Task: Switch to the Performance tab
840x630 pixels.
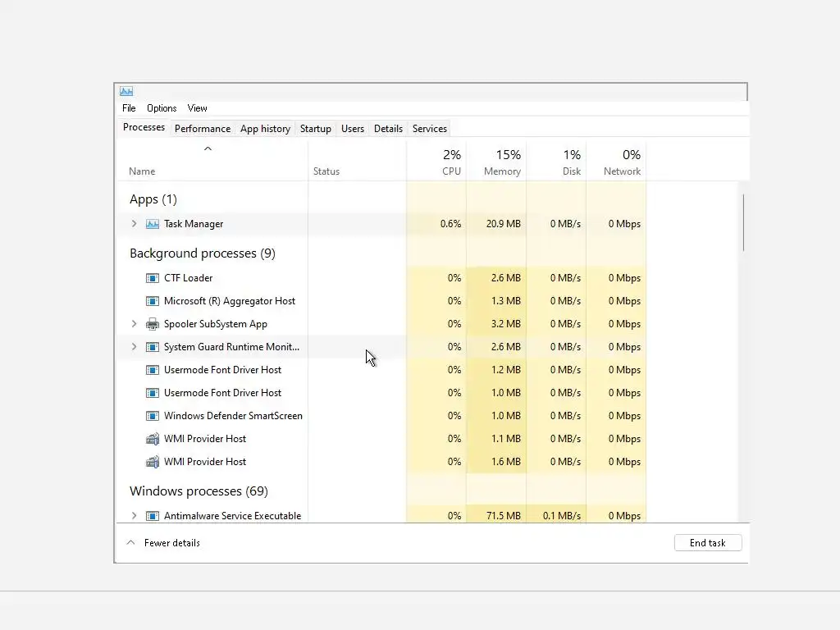Action: [203, 129]
